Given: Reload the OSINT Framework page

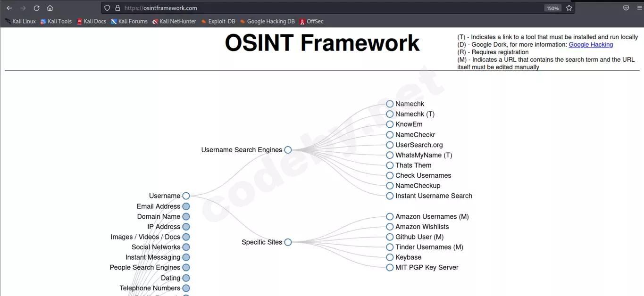Looking at the screenshot, I should pos(36,8).
